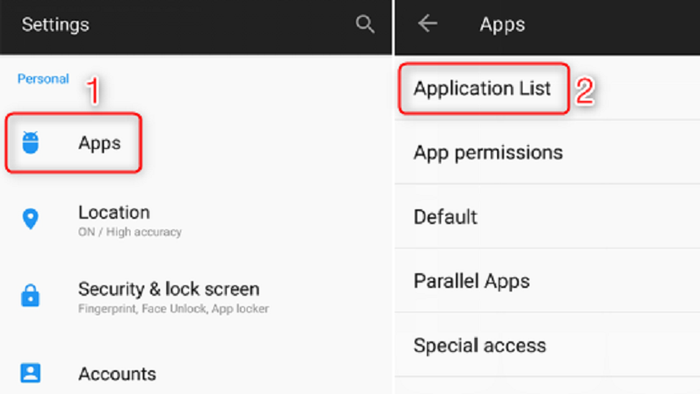This screenshot has height=394, width=700.
Task: Select Application List
Action: pyautogui.click(x=547, y=88)
